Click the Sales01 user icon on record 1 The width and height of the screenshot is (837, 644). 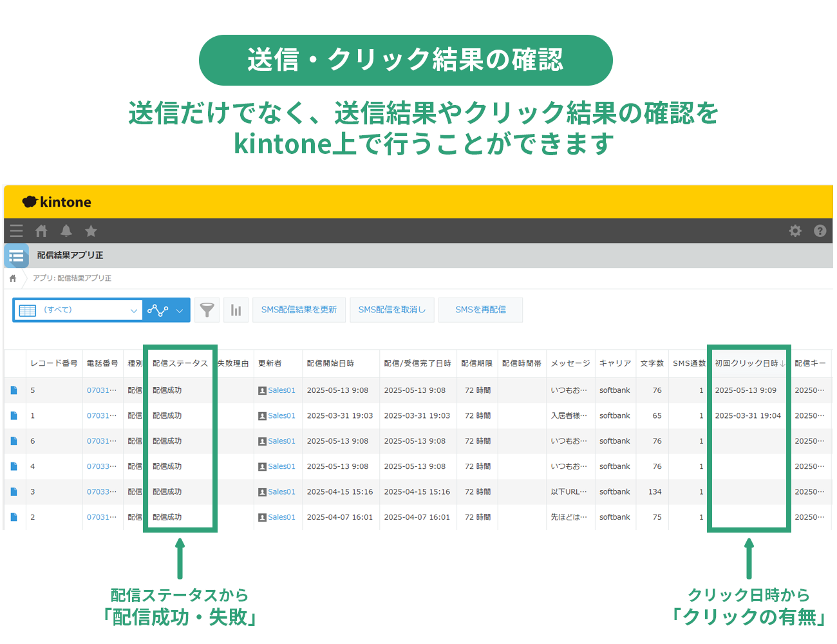click(x=263, y=415)
